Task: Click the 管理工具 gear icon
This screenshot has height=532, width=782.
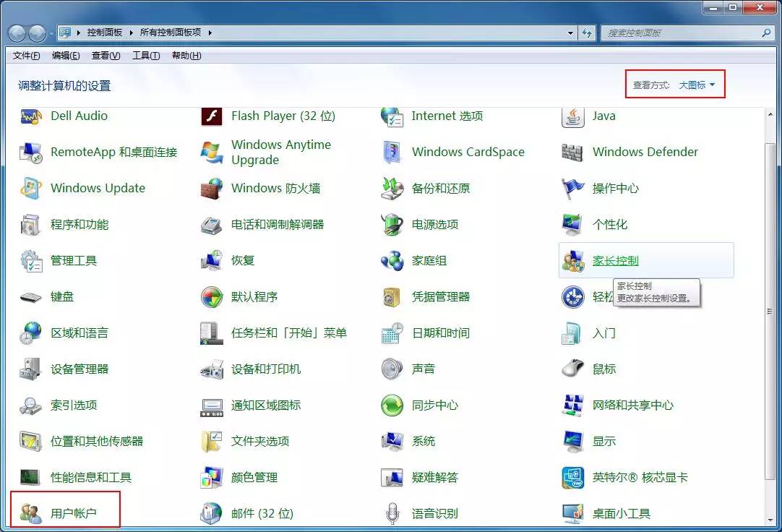Action: coord(30,261)
